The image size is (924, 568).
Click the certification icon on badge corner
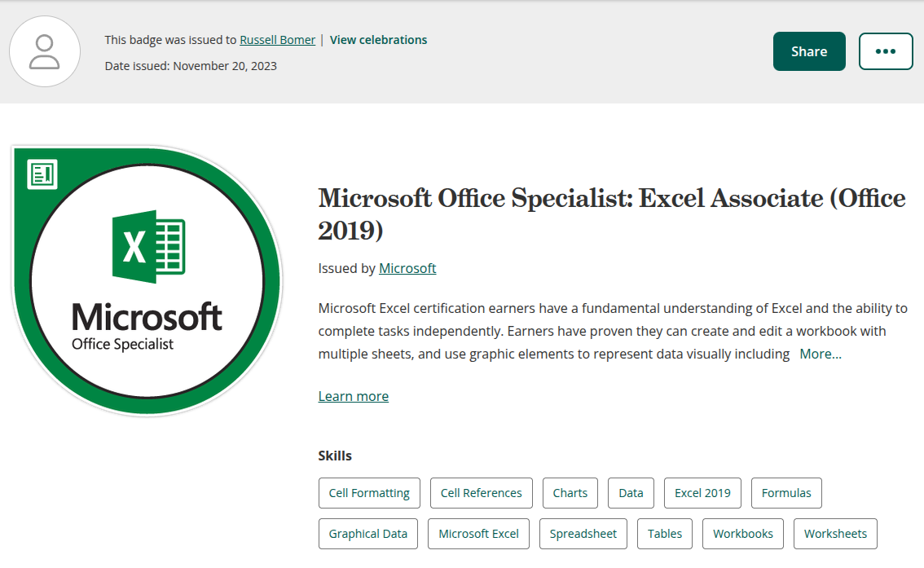[x=42, y=174]
